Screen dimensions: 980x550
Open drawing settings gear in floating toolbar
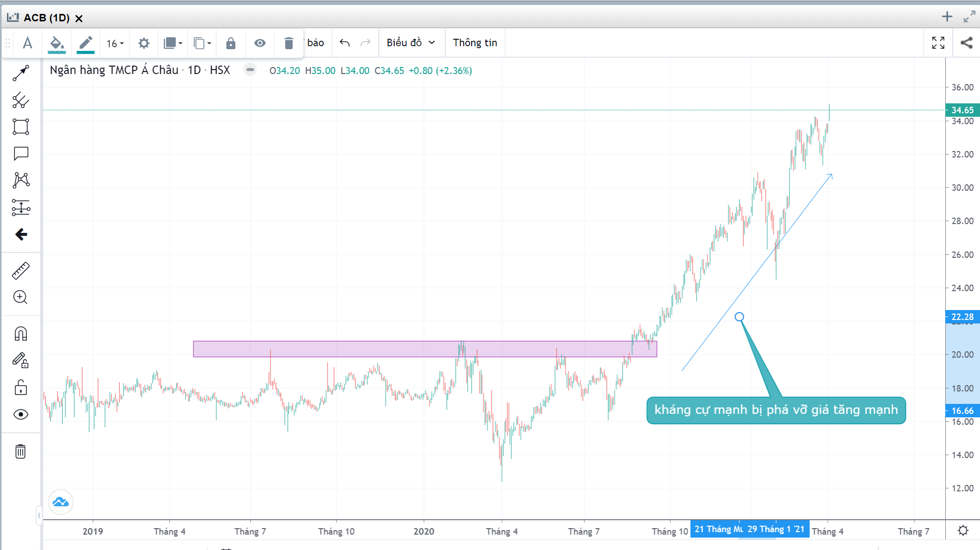pos(144,43)
